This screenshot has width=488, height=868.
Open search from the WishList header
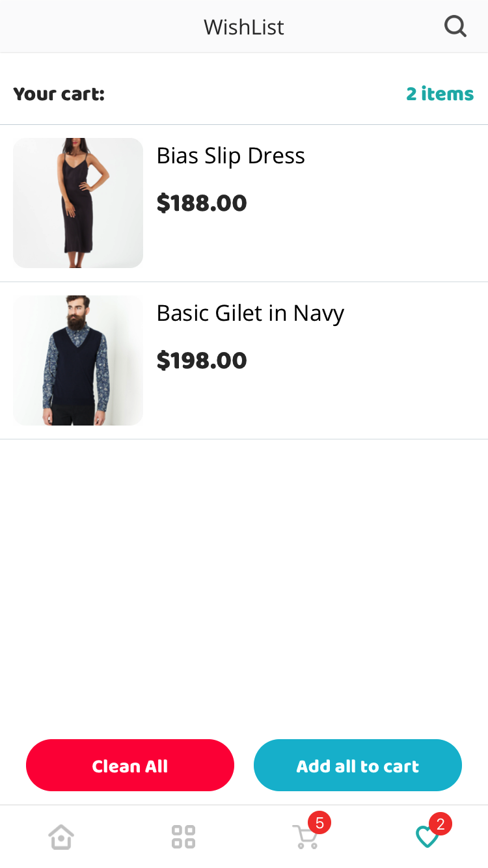pyautogui.click(x=455, y=27)
